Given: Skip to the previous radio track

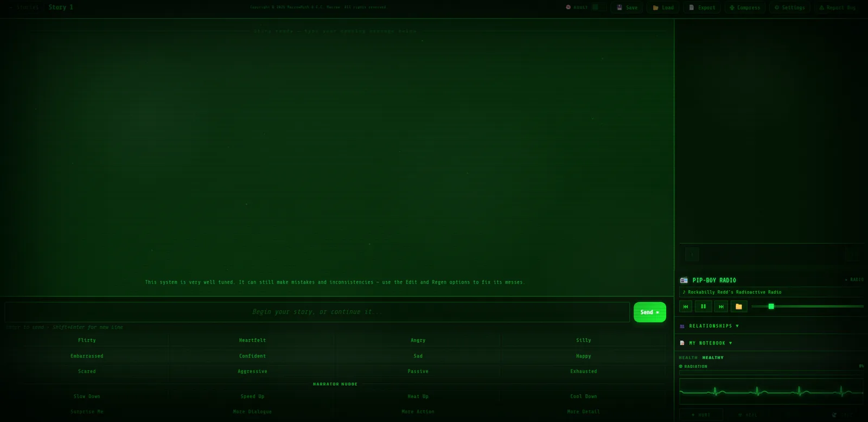Looking at the screenshot, I should pos(686,306).
